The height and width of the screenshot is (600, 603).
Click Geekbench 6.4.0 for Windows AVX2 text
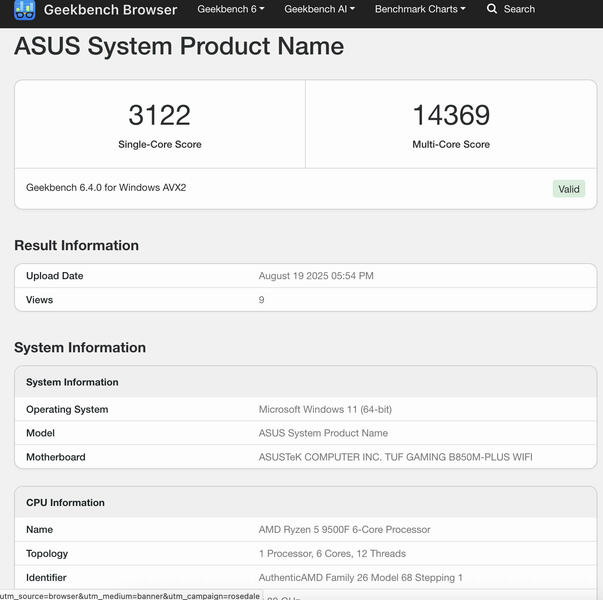106,188
